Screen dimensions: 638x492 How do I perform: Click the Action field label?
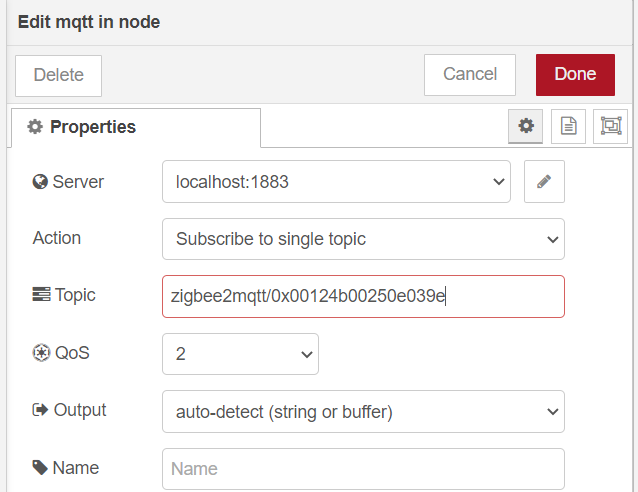tap(57, 238)
